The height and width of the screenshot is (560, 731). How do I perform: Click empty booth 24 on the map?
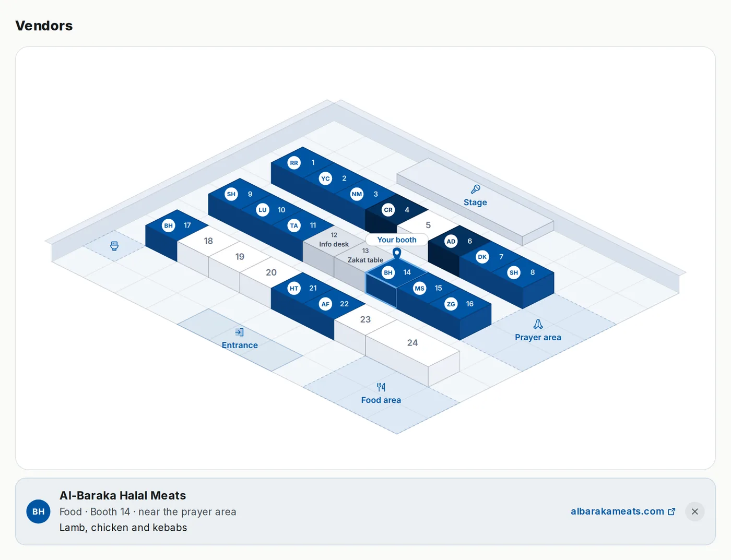[x=412, y=343]
